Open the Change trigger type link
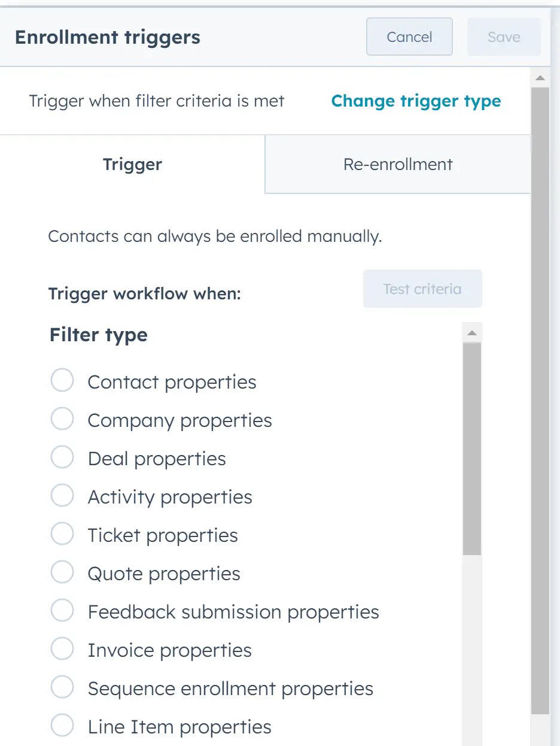 click(x=416, y=101)
